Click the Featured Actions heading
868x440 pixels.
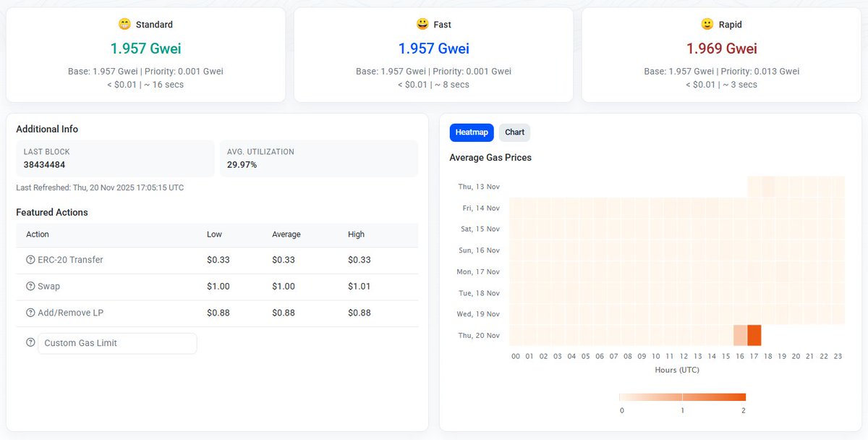pyautogui.click(x=52, y=213)
